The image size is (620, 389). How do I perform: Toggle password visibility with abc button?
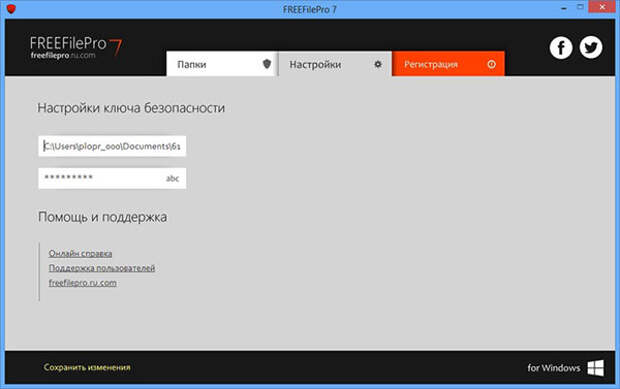[172, 178]
